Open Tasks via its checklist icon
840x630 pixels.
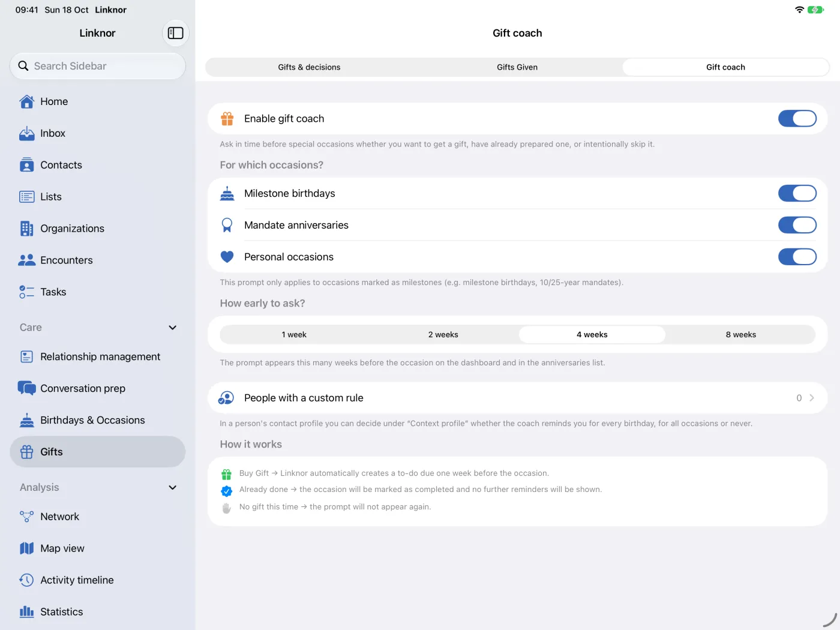[27, 292]
